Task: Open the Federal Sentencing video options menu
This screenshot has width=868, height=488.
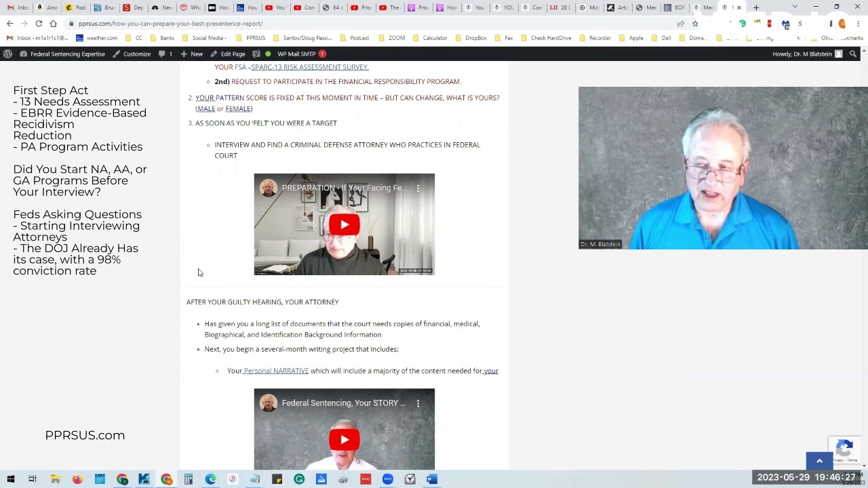Action: tap(418, 403)
